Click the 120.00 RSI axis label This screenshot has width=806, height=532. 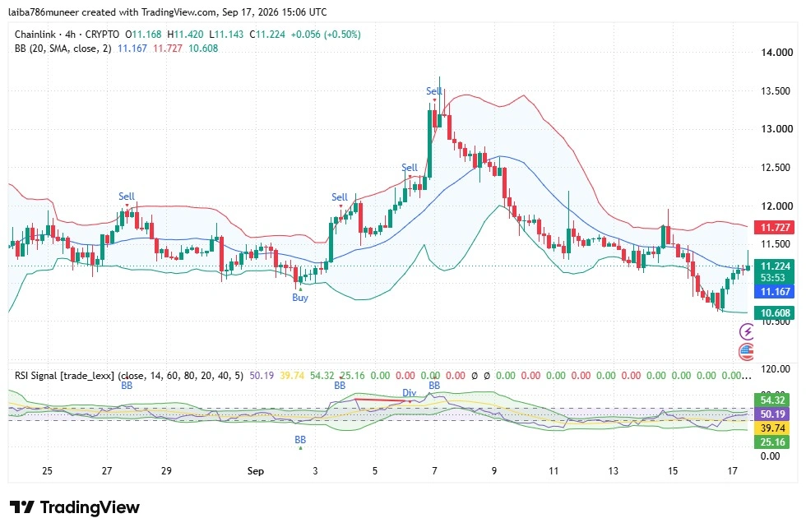click(x=776, y=369)
